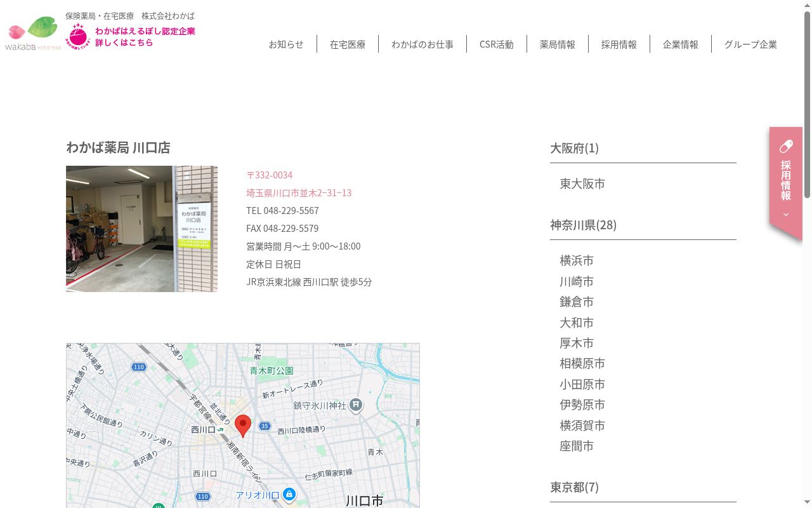The height and width of the screenshot is (508, 812).
Task: Select 横浜市 in the sidebar
Action: tap(577, 260)
